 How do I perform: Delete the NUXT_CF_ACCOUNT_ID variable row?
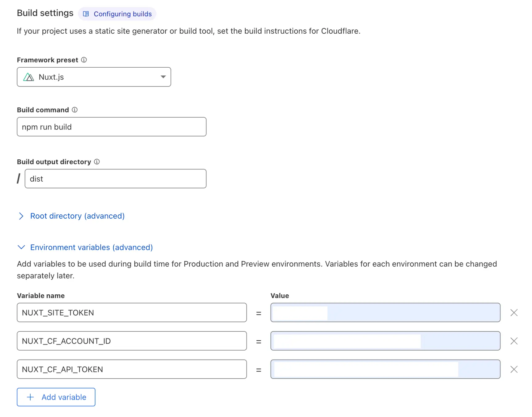(514, 341)
